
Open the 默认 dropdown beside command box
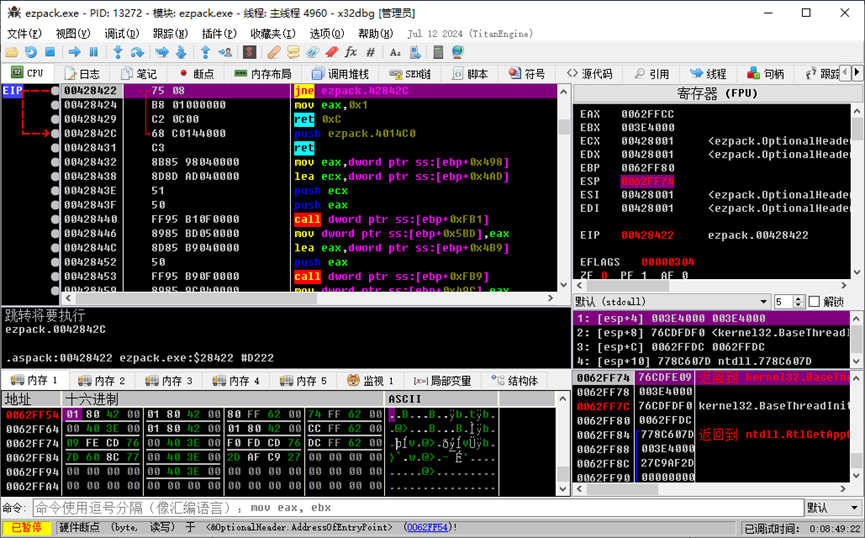click(x=833, y=508)
